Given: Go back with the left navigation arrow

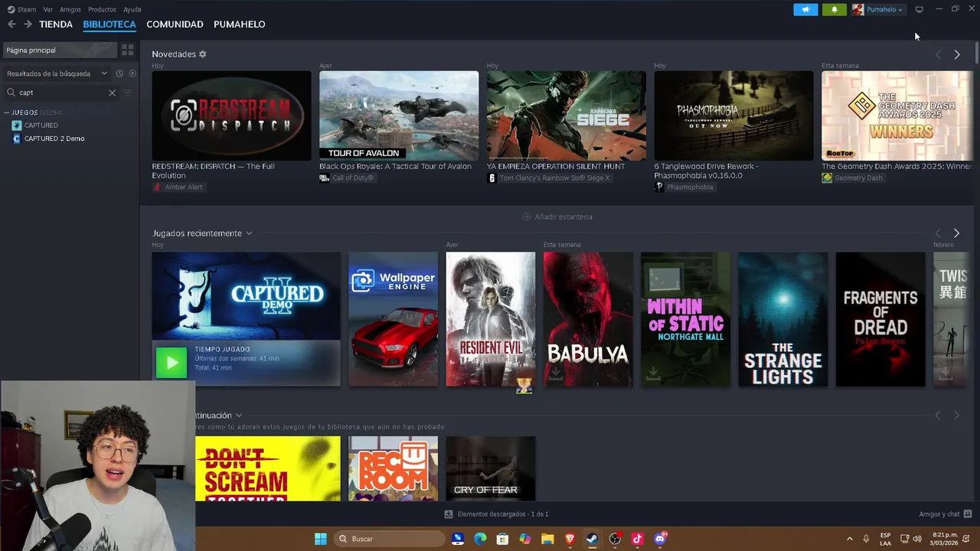Looking at the screenshot, I should pyautogui.click(x=11, y=24).
